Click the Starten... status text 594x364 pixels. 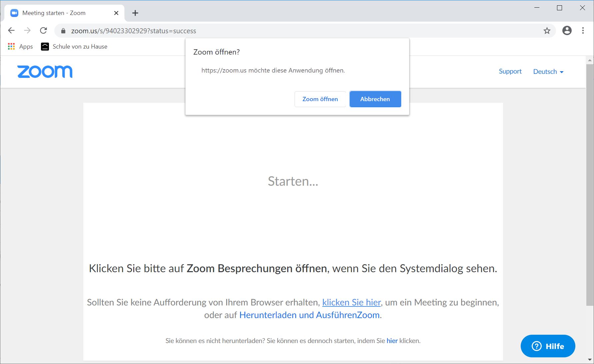point(293,181)
